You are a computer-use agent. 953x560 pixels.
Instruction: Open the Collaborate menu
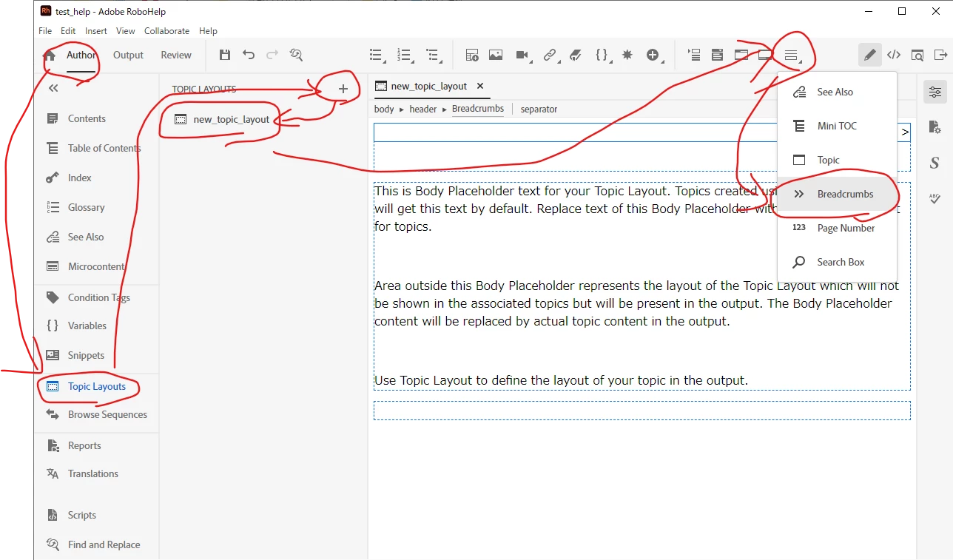pos(166,31)
